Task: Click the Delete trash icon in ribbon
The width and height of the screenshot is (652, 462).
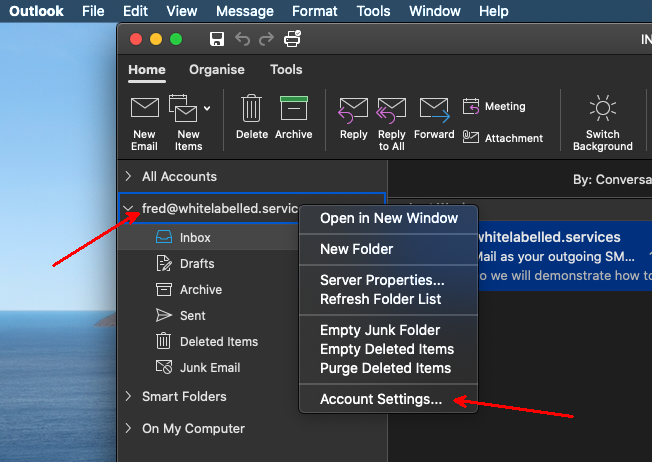Action: tap(252, 108)
